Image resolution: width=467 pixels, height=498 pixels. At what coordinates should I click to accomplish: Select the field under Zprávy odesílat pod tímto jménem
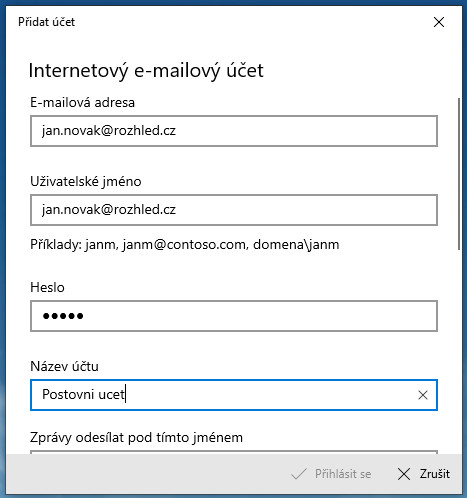tap(234, 452)
